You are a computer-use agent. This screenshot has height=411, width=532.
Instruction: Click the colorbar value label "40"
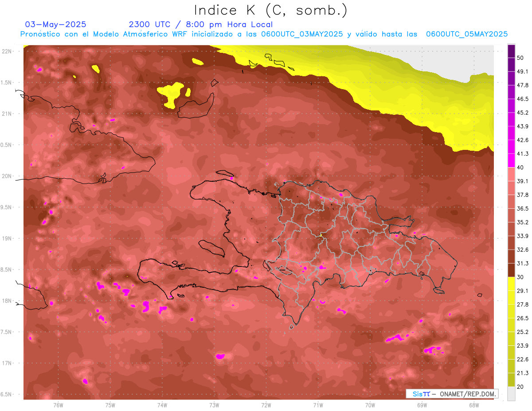pos(520,167)
